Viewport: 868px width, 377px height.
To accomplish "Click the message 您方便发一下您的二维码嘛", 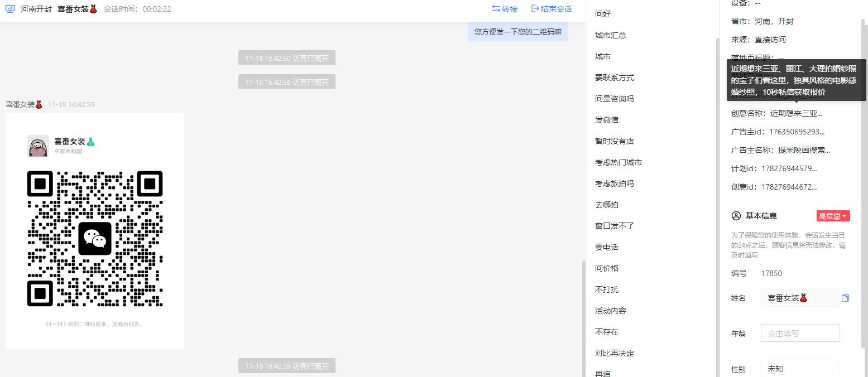I will [518, 32].
